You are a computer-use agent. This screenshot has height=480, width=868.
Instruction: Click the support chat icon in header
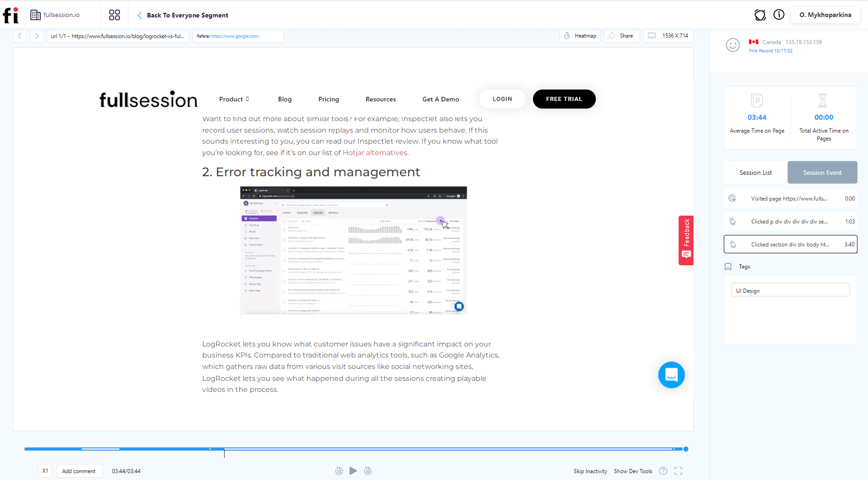click(760, 15)
